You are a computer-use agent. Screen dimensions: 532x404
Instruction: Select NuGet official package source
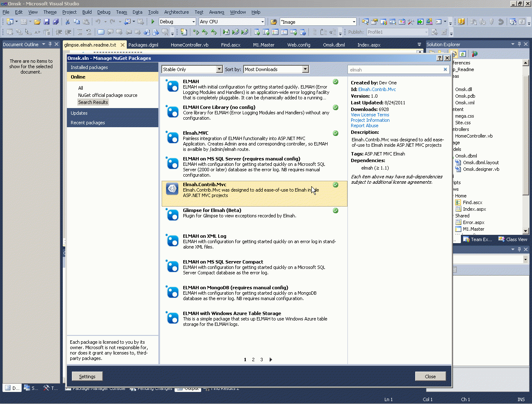(x=108, y=95)
